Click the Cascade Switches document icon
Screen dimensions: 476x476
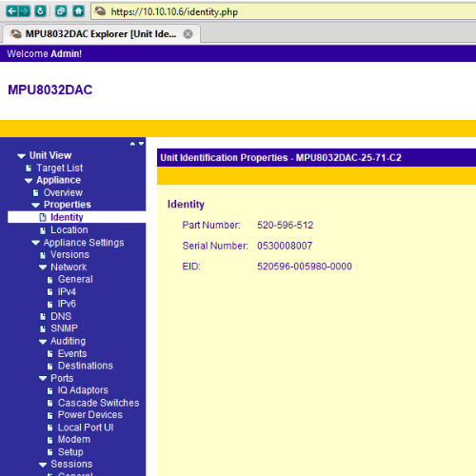50,403
